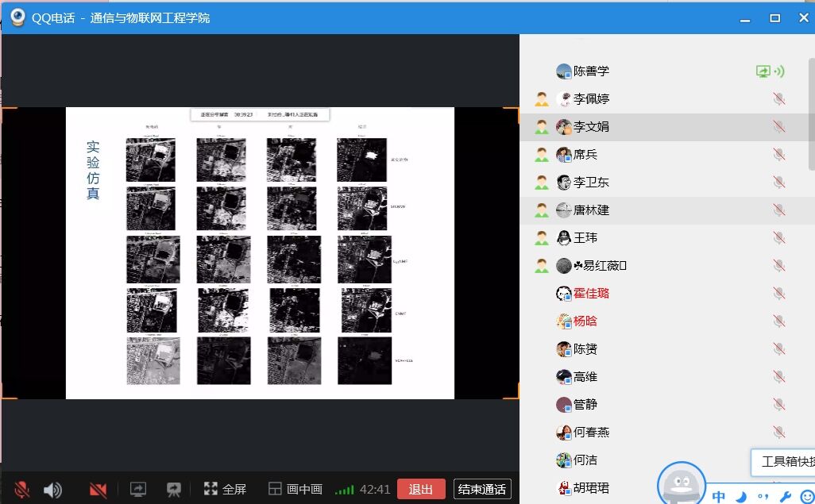Viewport: 815px width, 504px height.
Task: Start screen sharing from the toolbar
Action: click(138, 490)
